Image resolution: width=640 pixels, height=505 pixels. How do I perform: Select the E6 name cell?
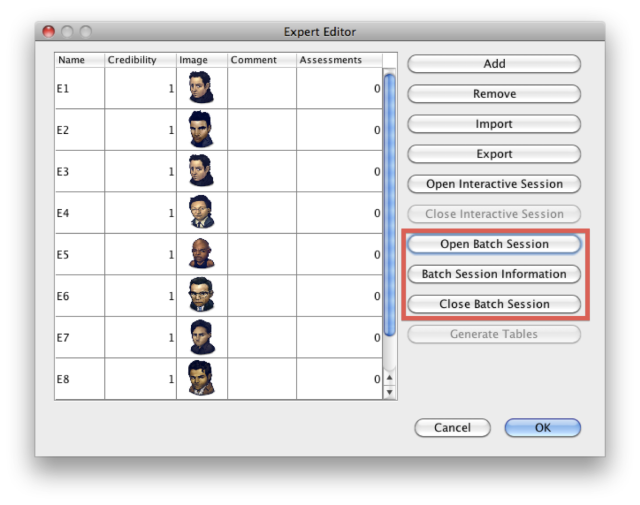tap(80, 296)
